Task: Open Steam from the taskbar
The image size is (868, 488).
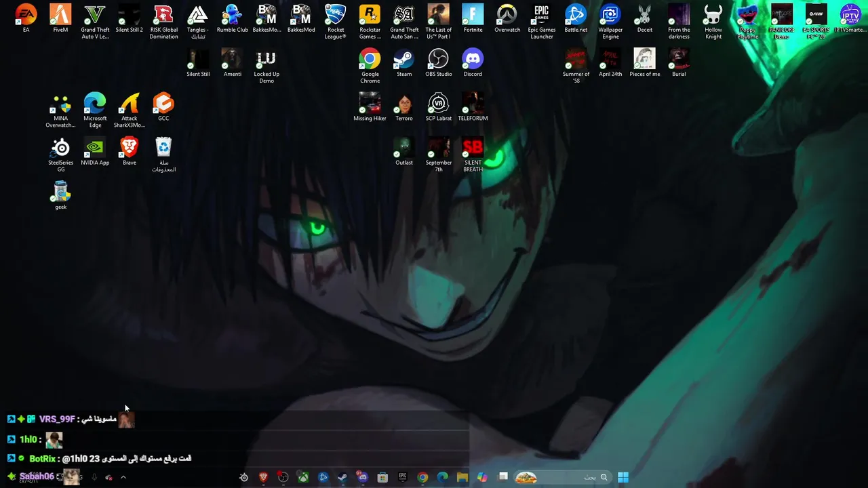Action: pyautogui.click(x=342, y=477)
